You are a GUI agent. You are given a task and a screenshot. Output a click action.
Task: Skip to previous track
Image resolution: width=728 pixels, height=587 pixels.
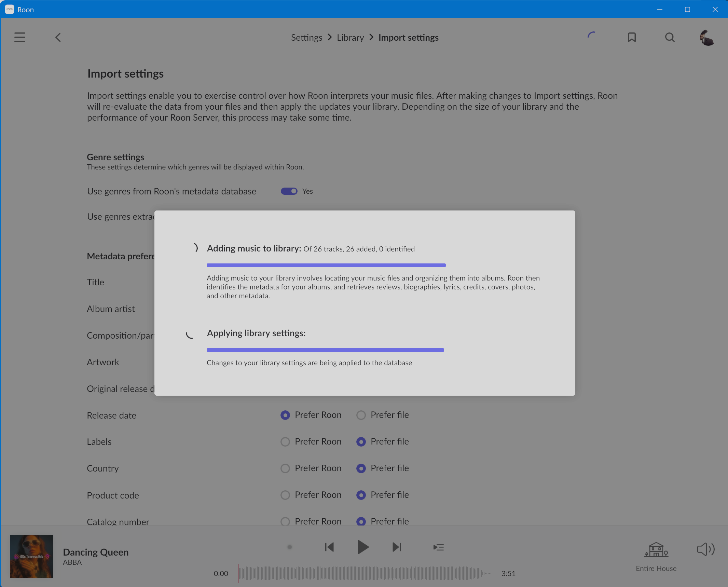(x=329, y=547)
